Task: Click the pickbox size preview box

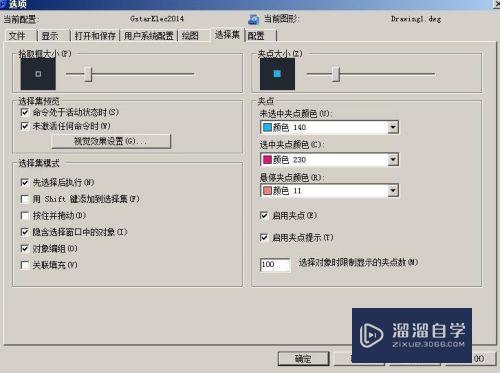Action: coord(38,74)
